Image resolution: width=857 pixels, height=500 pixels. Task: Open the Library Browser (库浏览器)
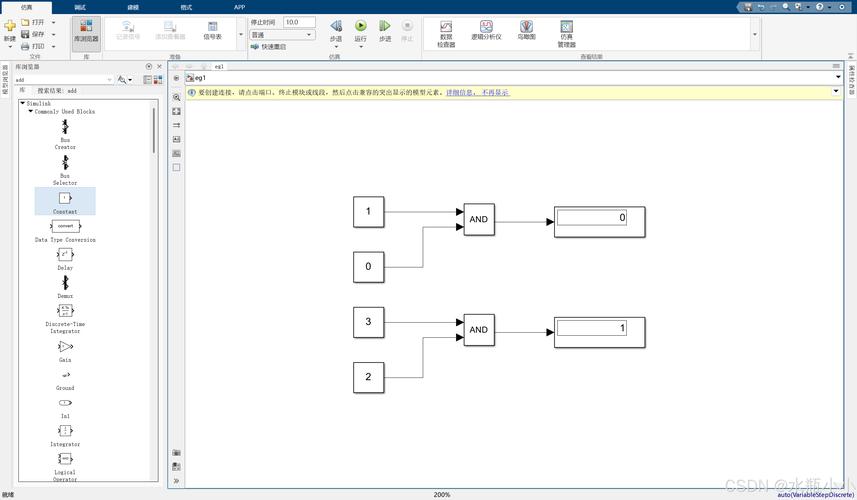pyautogui.click(x=86, y=30)
